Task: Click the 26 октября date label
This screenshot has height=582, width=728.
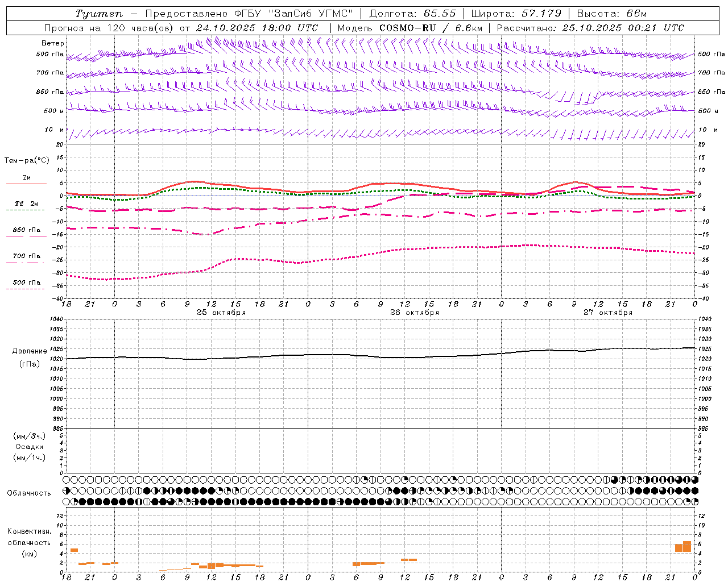Action: coord(415,313)
